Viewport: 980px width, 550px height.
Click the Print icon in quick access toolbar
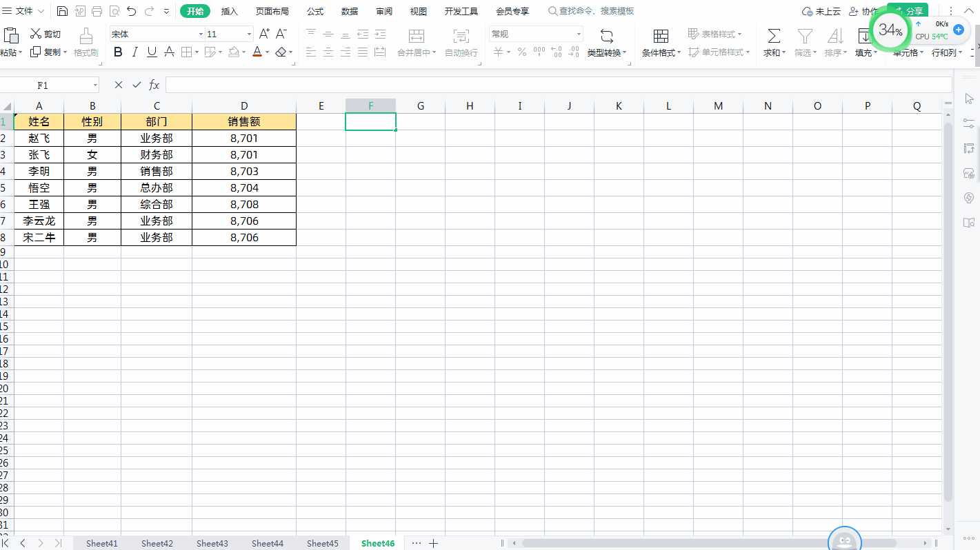pos(97,11)
